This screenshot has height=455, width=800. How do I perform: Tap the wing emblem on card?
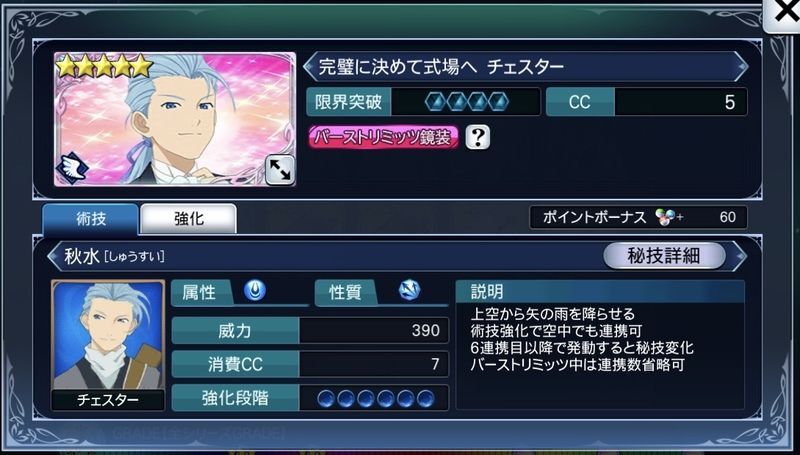(x=71, y=169)
